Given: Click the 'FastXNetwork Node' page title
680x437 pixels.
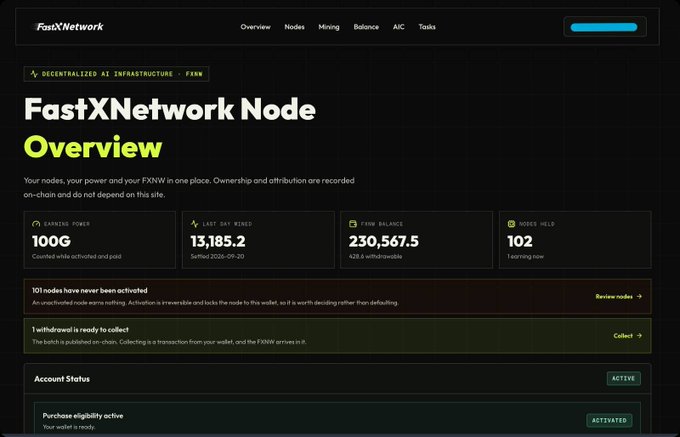Looking at the screenshot, I should point(170,109).
